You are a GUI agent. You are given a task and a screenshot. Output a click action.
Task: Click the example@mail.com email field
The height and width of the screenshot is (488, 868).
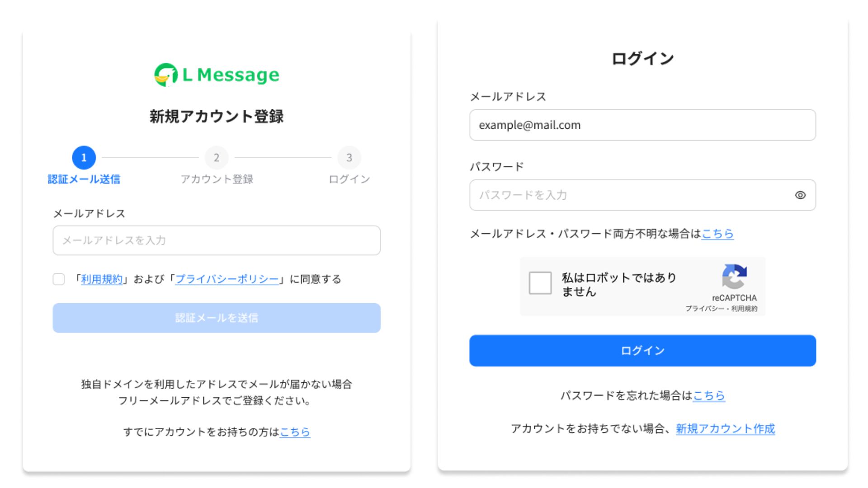[642, 125]
